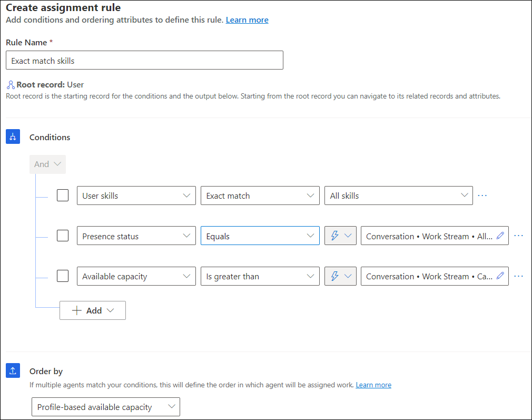Click the Conversation Work Stream All... value field
This screenshot has height=420, width=532.
[x=435, y=236]
